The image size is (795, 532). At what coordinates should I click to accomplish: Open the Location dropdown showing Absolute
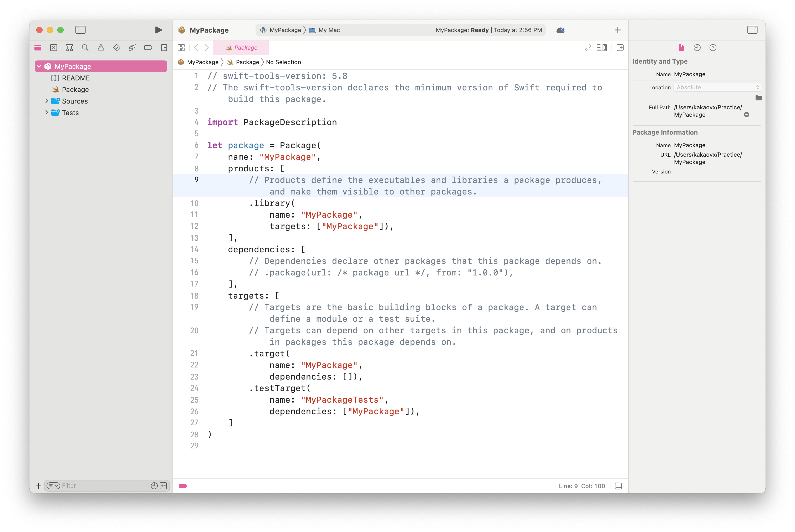tap(717, 87)
